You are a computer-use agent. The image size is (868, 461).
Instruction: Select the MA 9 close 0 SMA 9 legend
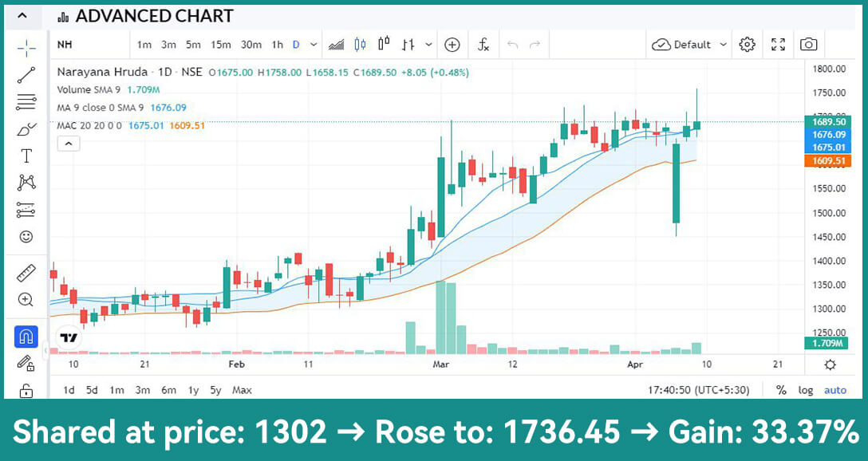click(122, 108)
